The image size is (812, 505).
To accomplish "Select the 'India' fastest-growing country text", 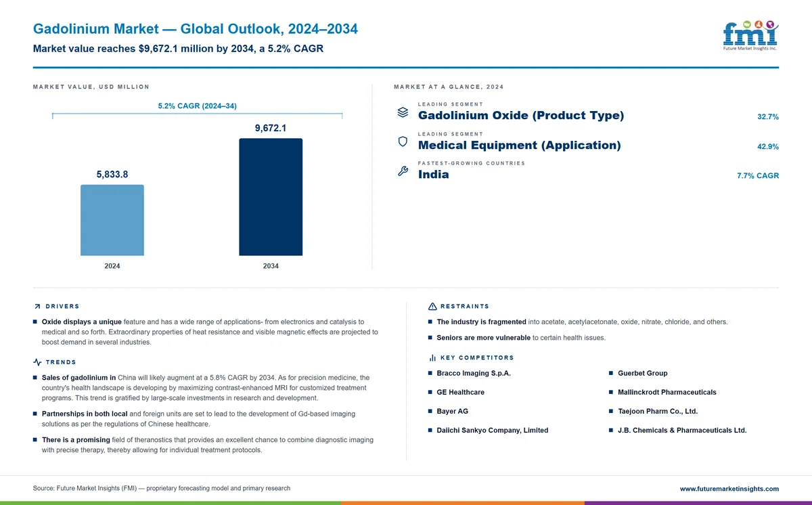I will coord(434,174).
